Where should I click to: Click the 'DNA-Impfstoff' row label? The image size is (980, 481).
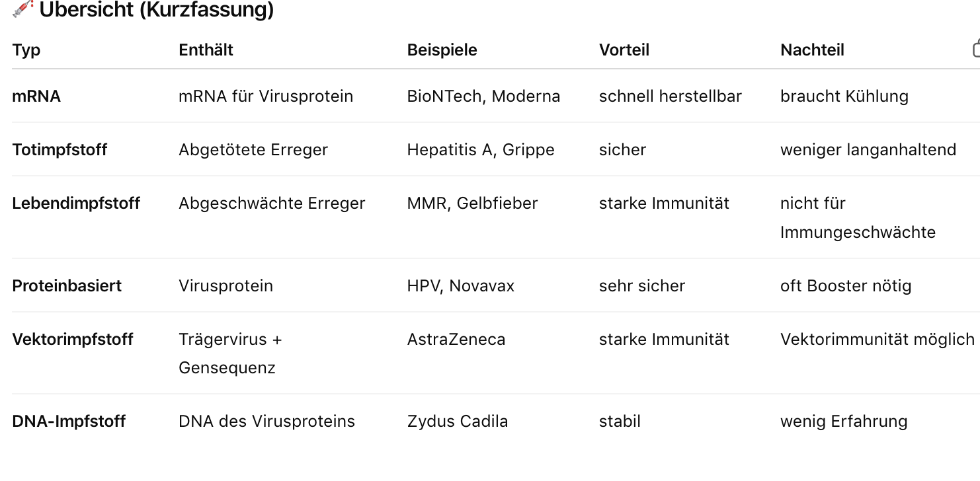pyautogui.click(x=69, y=422)
